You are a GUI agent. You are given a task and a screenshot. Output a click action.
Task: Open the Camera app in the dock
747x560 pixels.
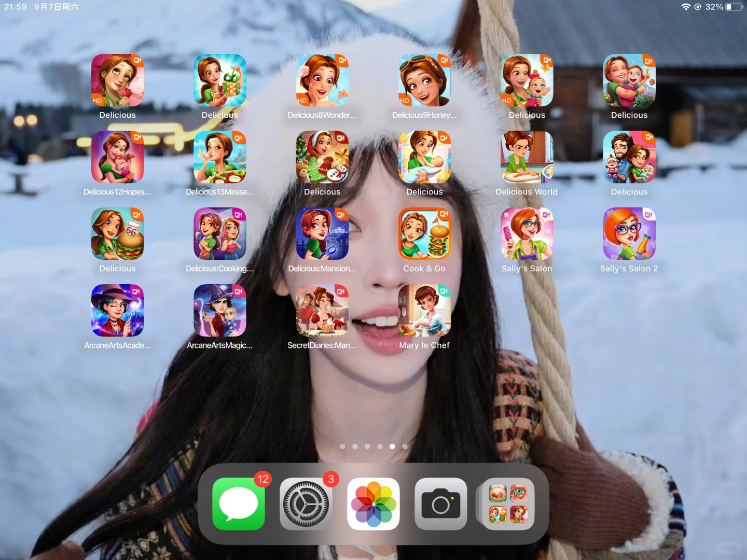441,504
